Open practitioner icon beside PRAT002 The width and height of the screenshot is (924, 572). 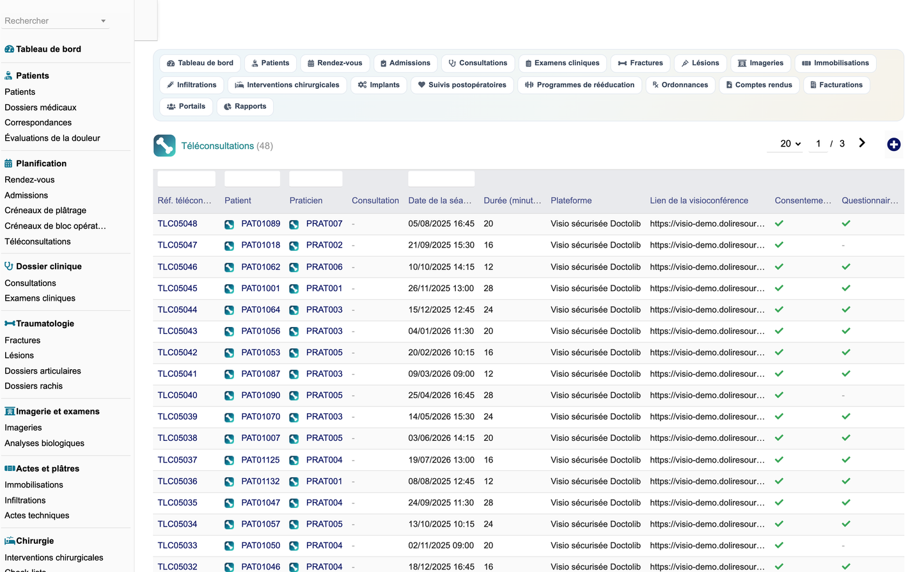294,246
